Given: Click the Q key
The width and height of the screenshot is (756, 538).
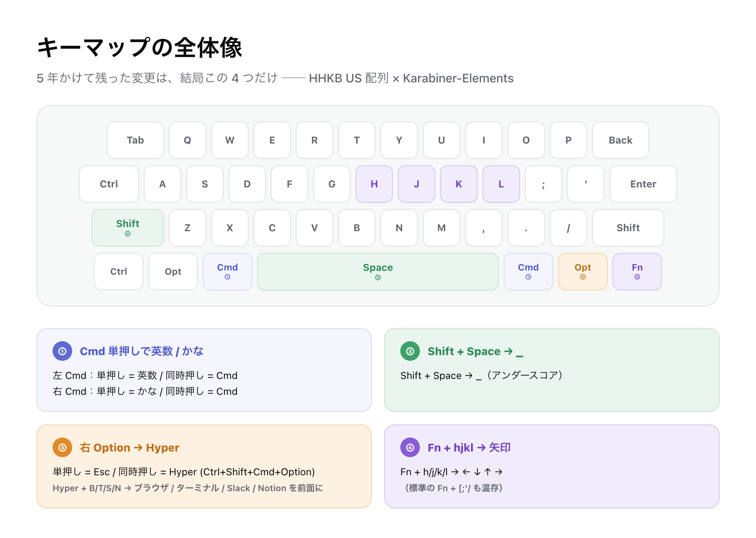Looking at the screenshot, I should pos(187,140).
